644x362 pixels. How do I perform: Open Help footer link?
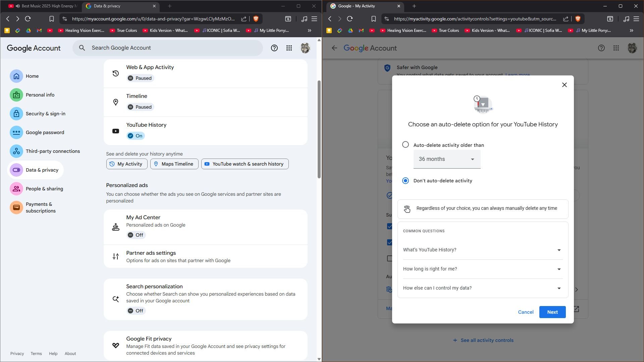[x=53, y=354]
